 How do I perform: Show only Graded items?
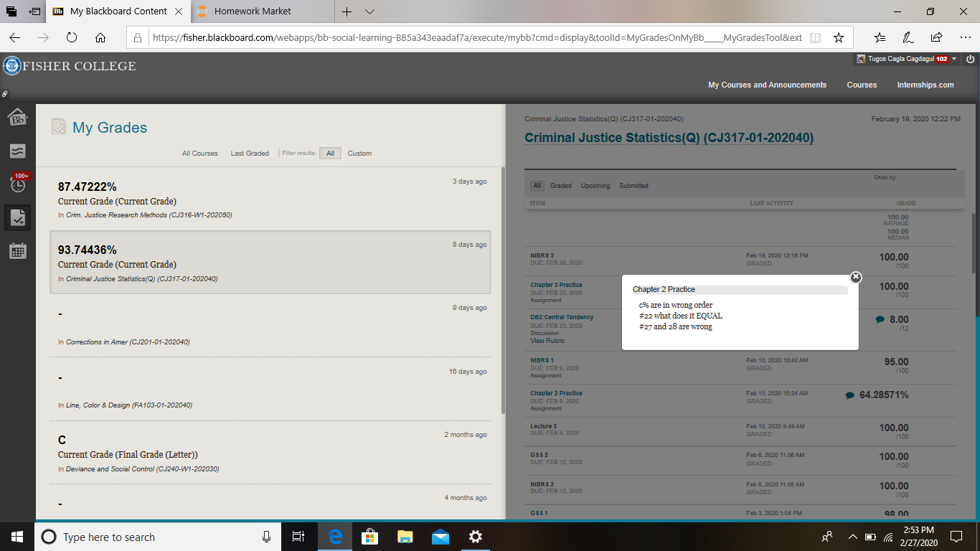561,186
